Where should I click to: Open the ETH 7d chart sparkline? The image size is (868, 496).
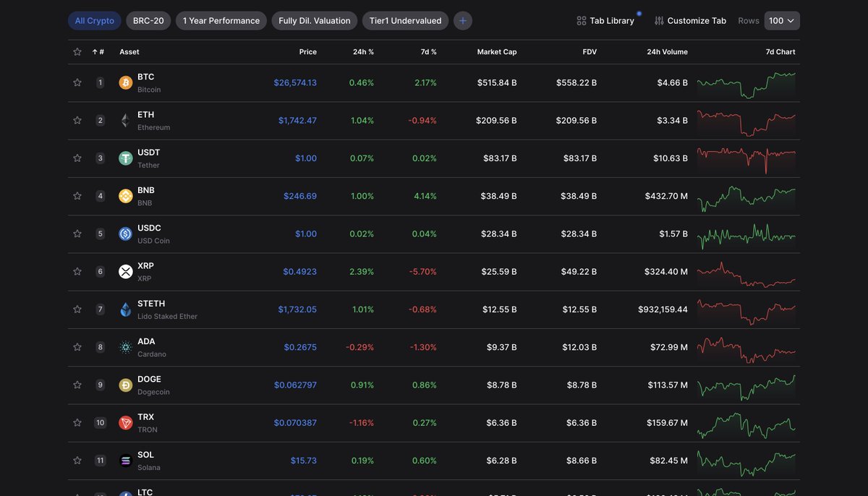click(746, 122)
